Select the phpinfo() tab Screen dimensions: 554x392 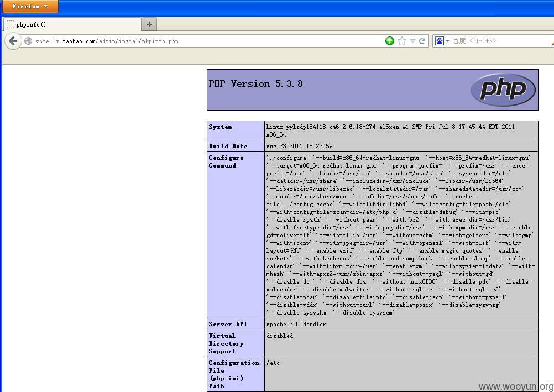click(x=72, y=24)
